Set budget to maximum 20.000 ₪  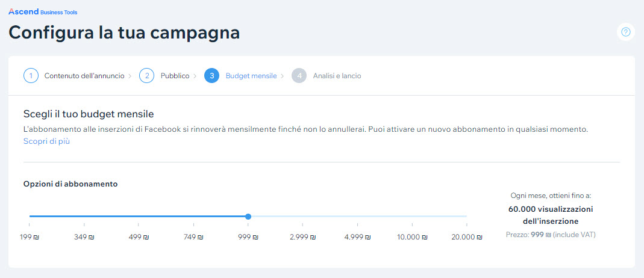[x=466, y=237]
